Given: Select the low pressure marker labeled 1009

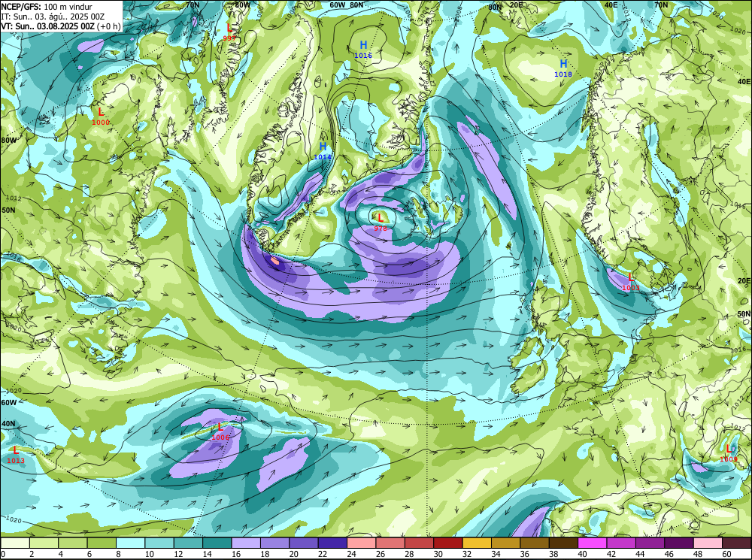Looking at the screenshot, I should pyautogui.click(x=729, y=453).
